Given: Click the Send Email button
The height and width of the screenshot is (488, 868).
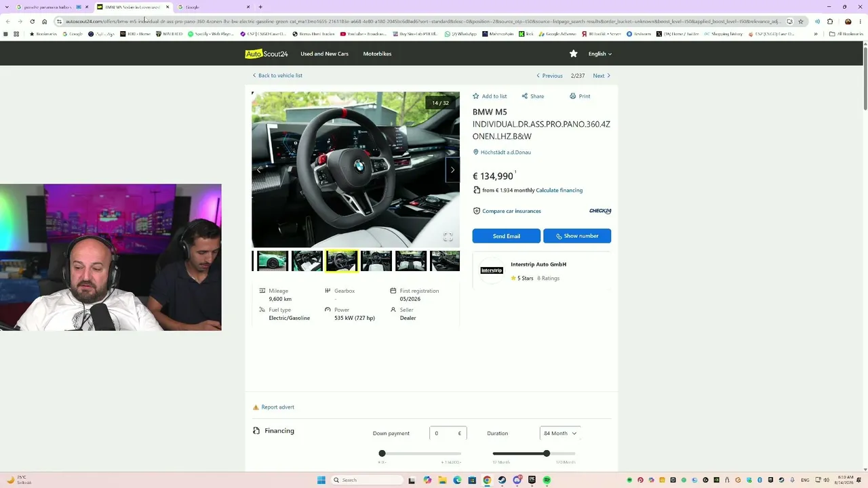Looking at the screenshot, I should 507,236.
